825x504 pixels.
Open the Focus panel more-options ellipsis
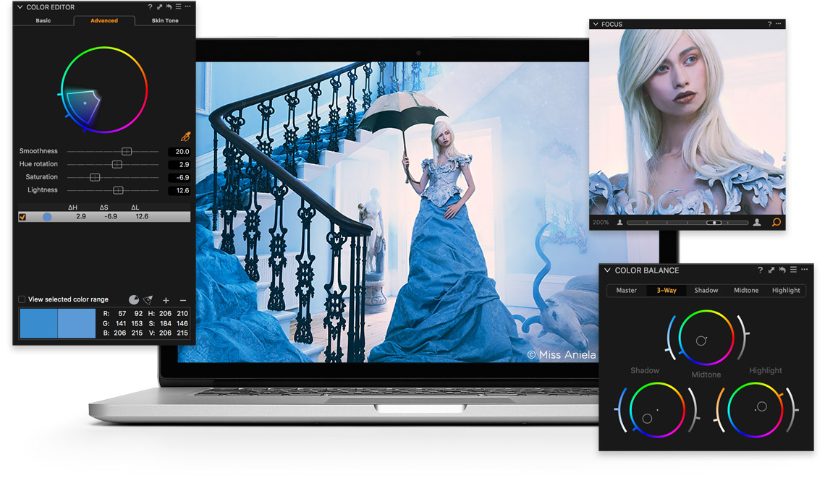pyautogui.click(x=778, y=24)
